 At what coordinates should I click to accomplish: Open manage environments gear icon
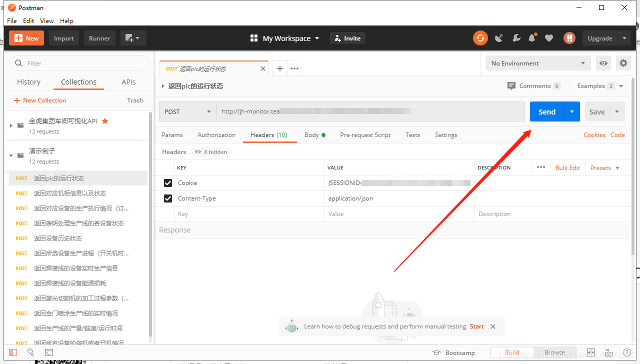coord(623,63)
